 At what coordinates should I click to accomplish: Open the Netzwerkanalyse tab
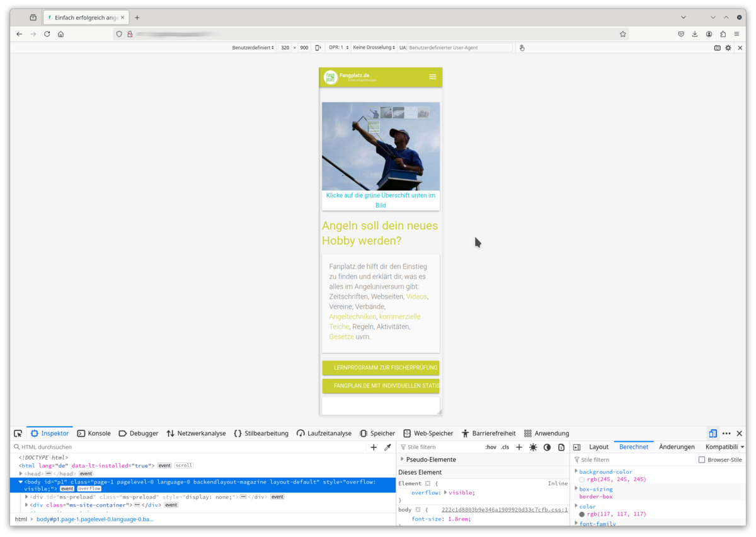tap(196, 434)
